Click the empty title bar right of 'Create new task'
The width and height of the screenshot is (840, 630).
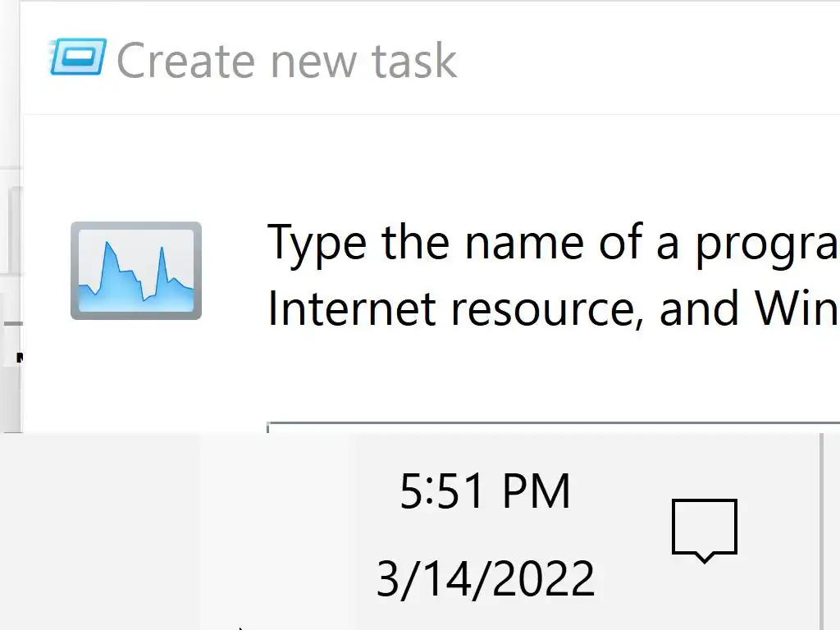point(648,59)
